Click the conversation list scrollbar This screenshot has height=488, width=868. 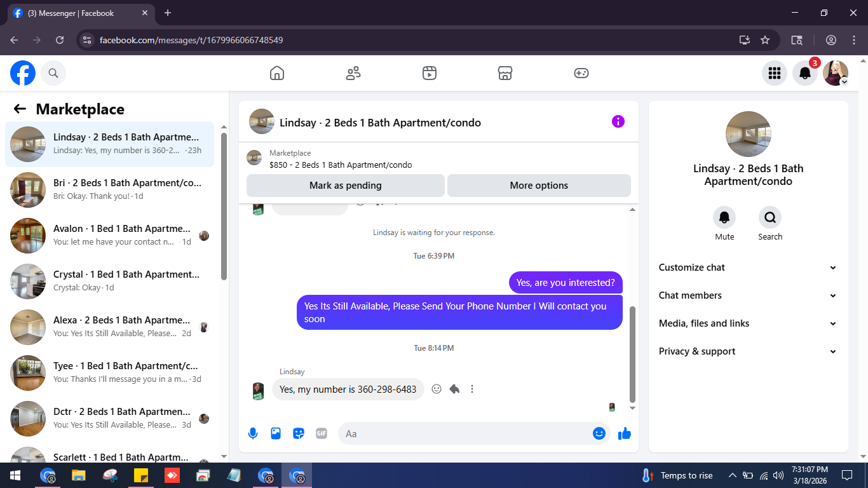pos(224,206)
